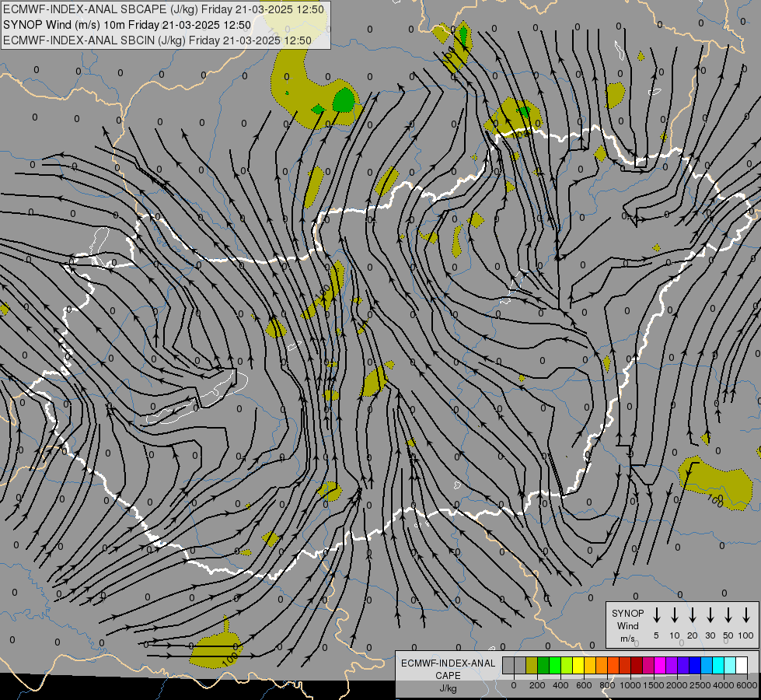This screenshot has width=761, height=700.
Task: Select the purple swatch after 2000 tick
Action: [x=683, y=666]
